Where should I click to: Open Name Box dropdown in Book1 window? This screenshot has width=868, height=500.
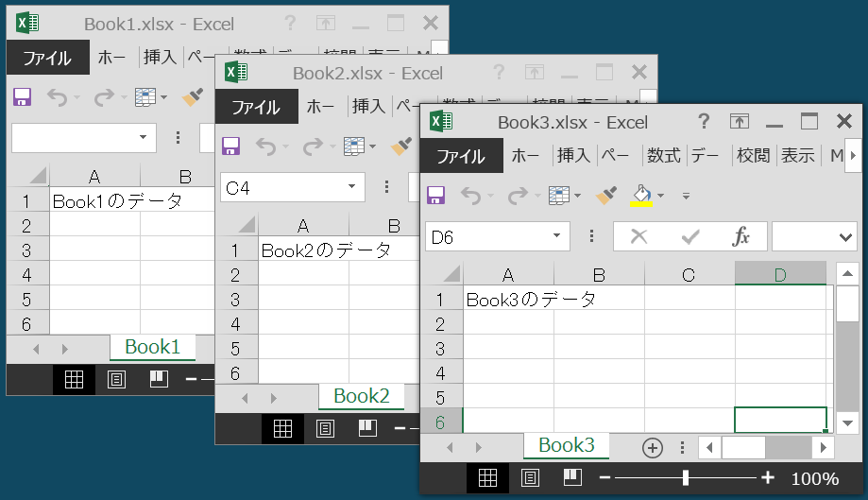point(143,137)
